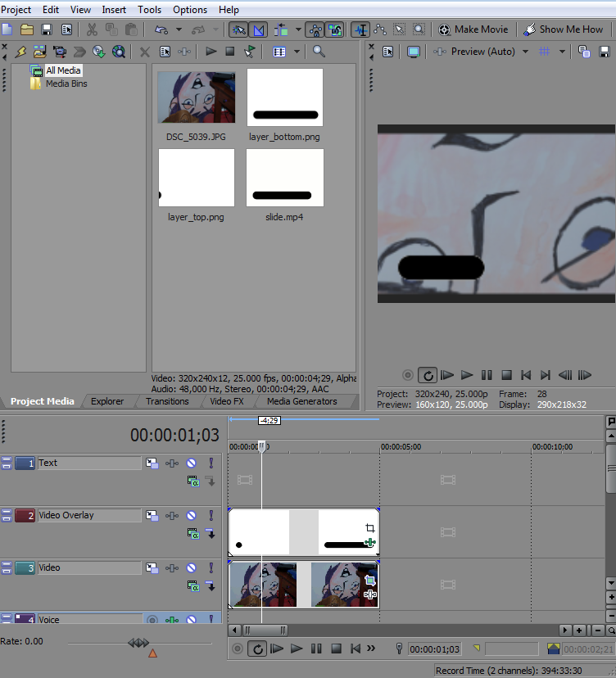Screen dimensions: 616x678
Task: Start media preview in Project Media
Action: tap(211, 52)
